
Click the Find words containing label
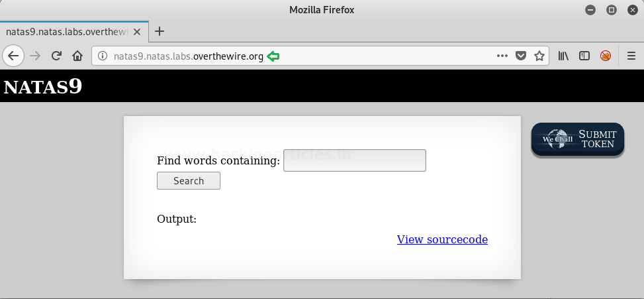point(218,161)
